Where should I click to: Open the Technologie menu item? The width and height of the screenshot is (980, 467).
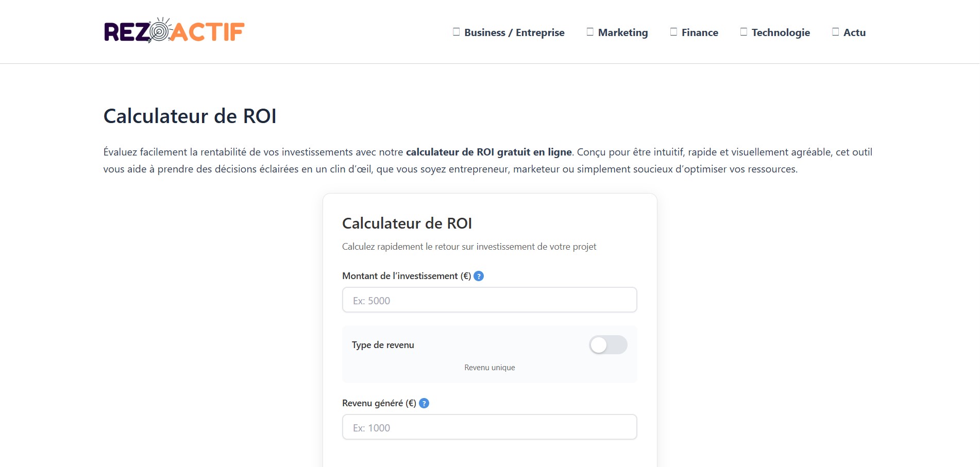click(x=781, y=32)
